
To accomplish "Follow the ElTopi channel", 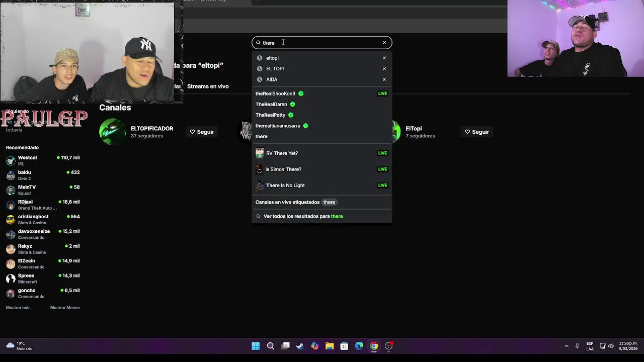I will [477, 132].
